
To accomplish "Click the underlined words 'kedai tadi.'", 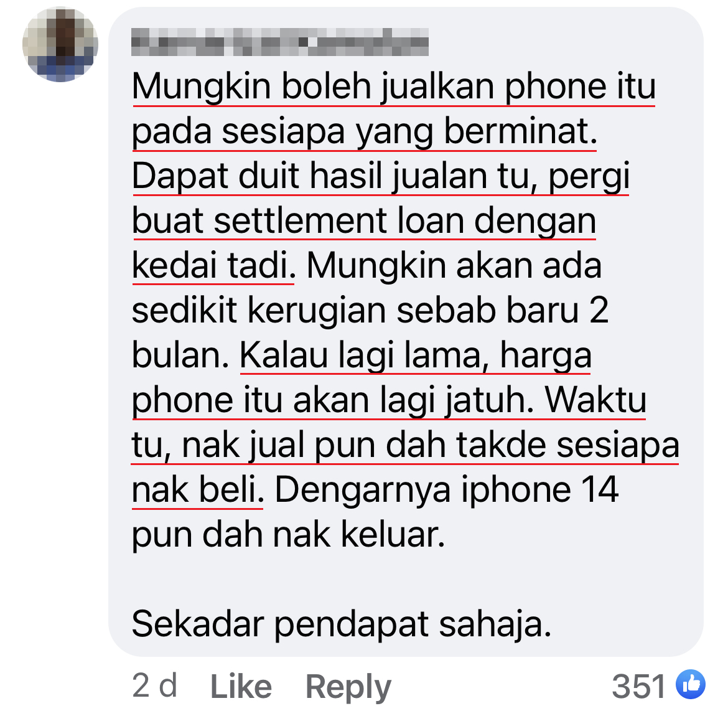I will point(213,266).
